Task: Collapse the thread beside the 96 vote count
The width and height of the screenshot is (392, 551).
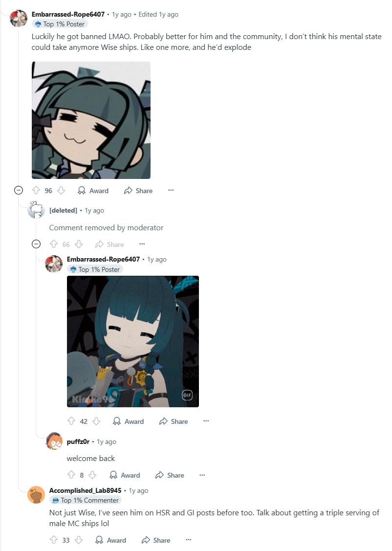Action: [18, 191]
